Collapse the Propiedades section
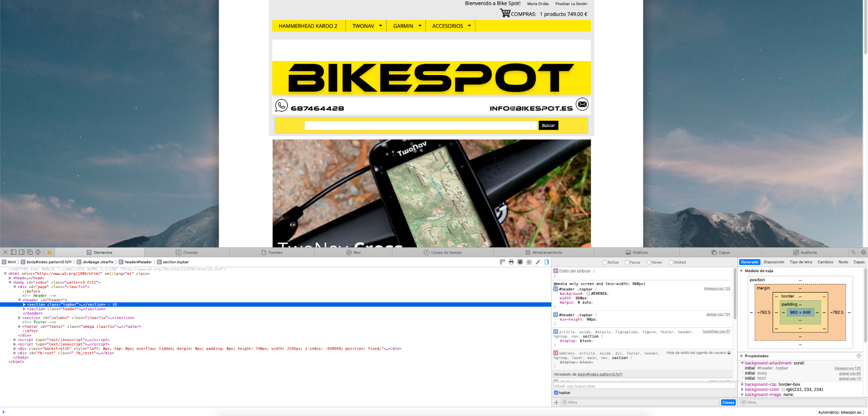This screenshot has width=868, height=416. (741, 356)
